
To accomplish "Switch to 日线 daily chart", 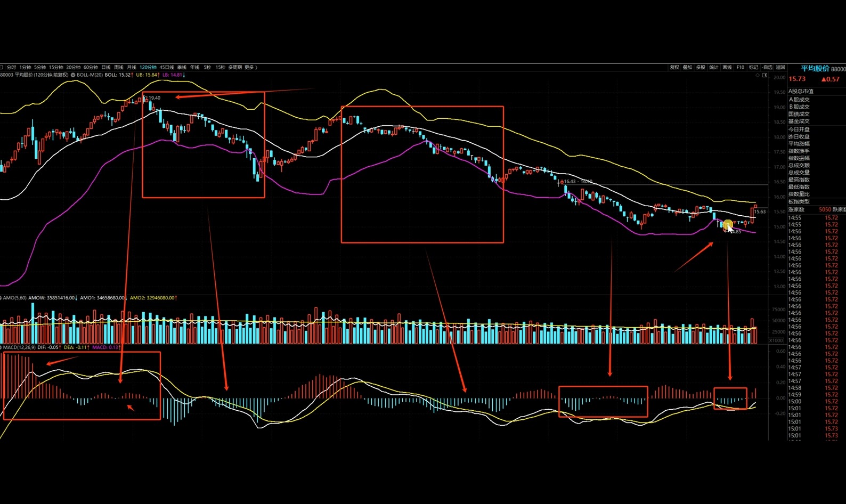I will point(106,67).
